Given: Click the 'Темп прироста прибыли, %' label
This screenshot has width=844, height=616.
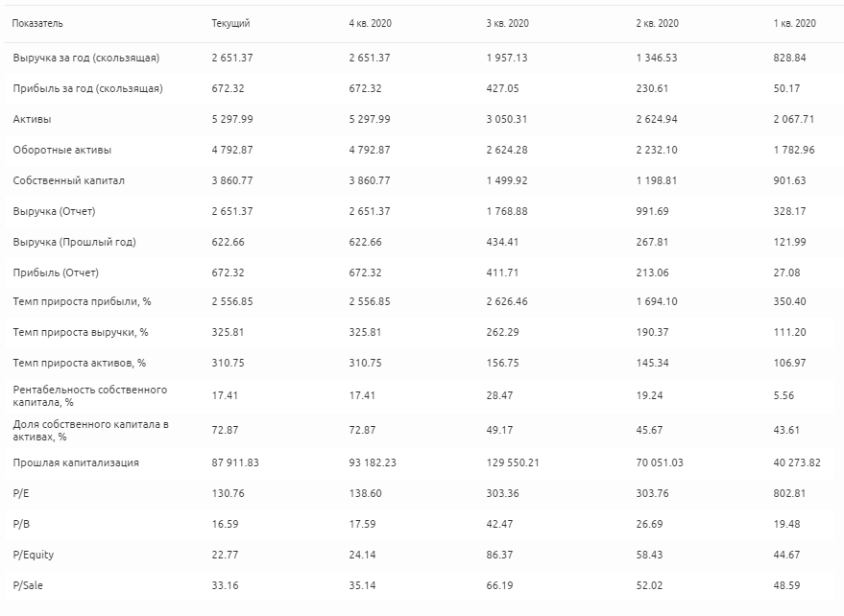Looking at the screenshot, I should (x=83, y=301).
